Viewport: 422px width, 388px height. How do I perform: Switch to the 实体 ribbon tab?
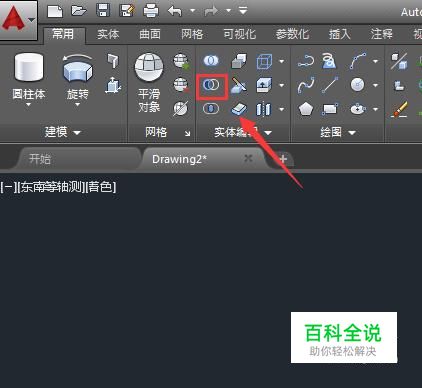(108, 34)
